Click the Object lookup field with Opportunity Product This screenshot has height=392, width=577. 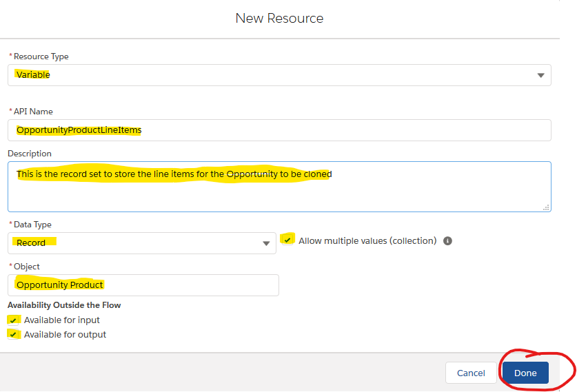(143, 285)
